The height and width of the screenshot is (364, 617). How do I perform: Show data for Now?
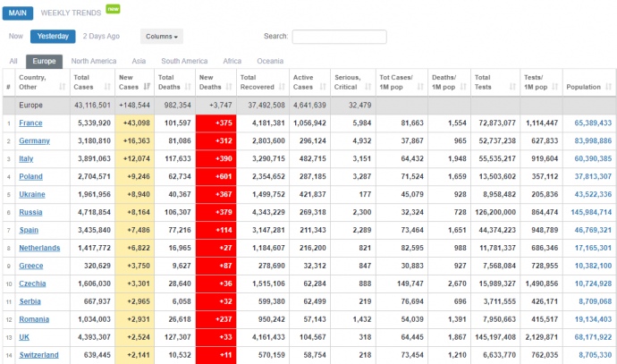click(16, 37)
